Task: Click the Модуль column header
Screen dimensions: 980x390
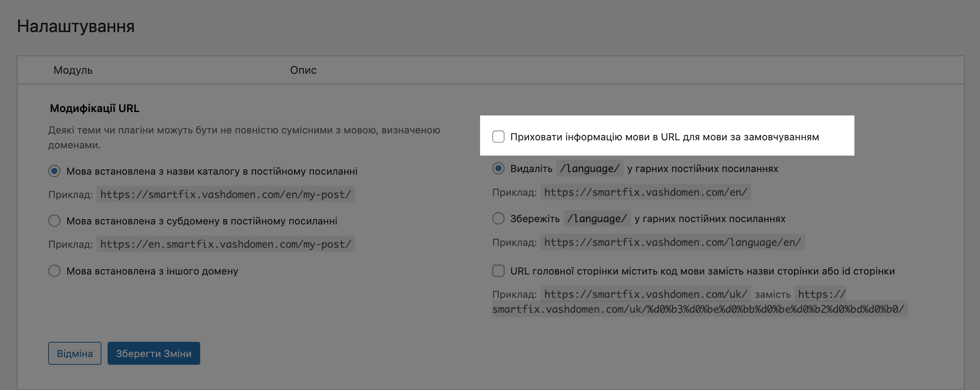Action: pos(73,70)
